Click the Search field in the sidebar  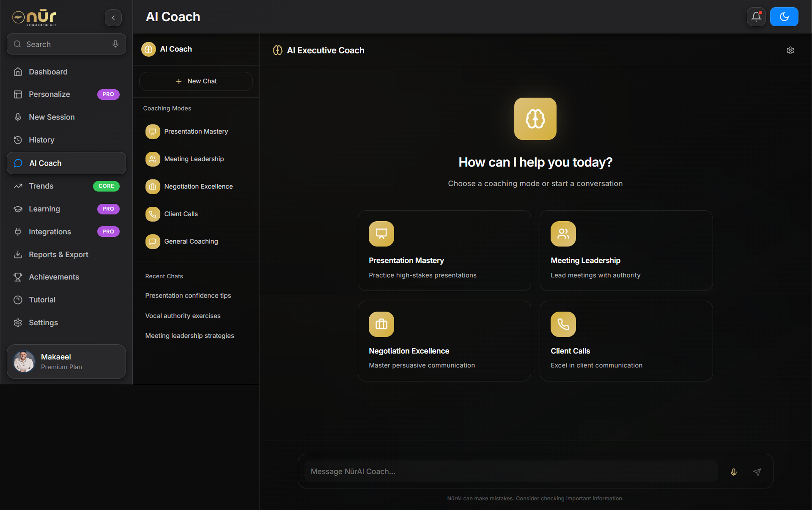click(x=66, y=44)
